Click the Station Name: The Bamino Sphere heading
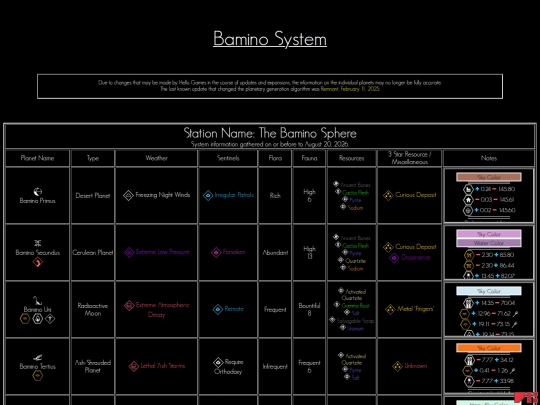540x405 pixels. point(270,133)
